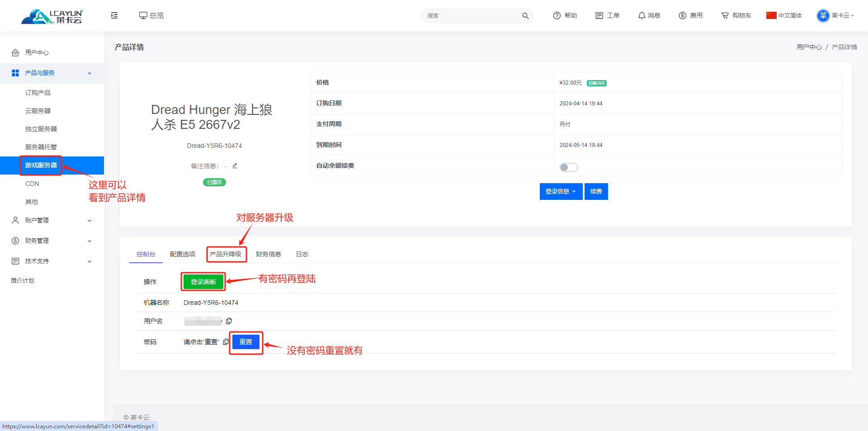This screenshot has width=868, height=431.
Task: Open 订购产品 in the sidebar
Action: [x=38, y=93]
